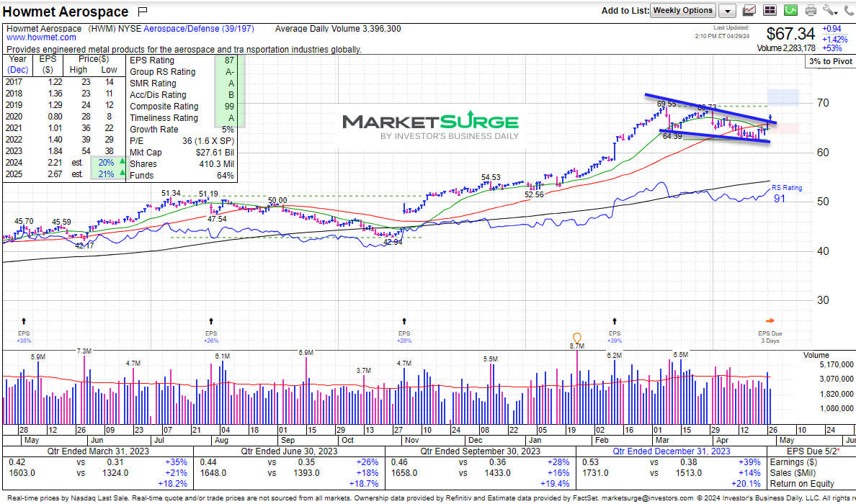Click the 42.94 price low label
Image resolution: width=856 pixels, height=504 pixels.
pos(393,242)
